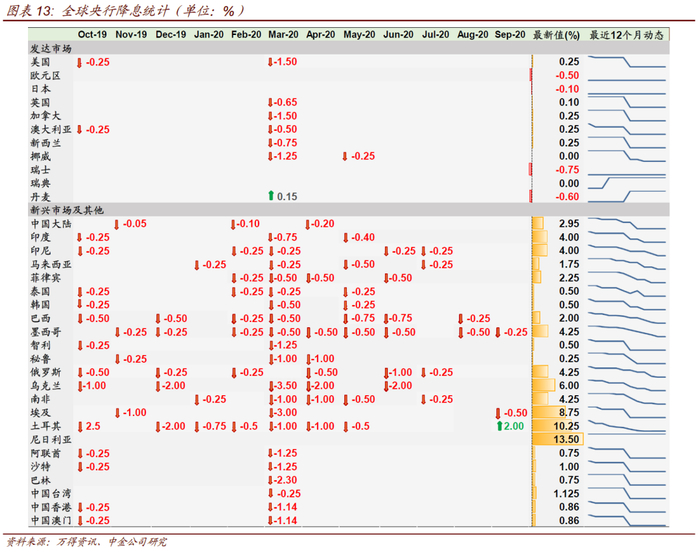Screen dimensions: 700x552
Task: Click the -0.75 value in 新西兰 row
Action: click(x=283, y=143)
